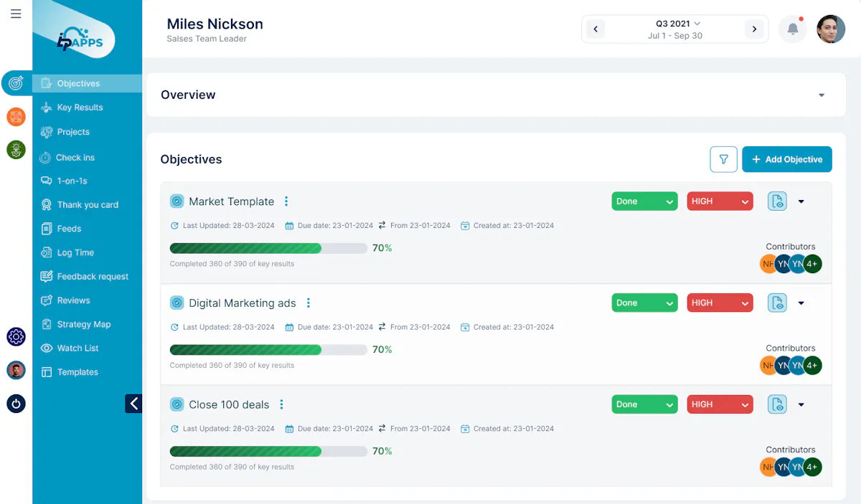Screen dimensions: 861x504
Task: Open the settings gear icon in rail
Action: coord(16,336)
